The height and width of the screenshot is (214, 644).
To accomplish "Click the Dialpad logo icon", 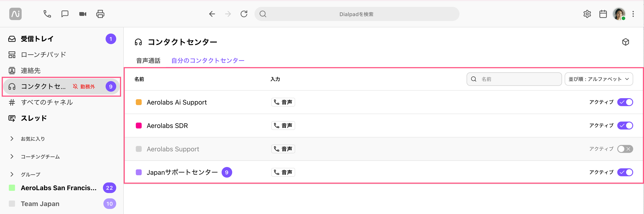I will pos(15,14).
